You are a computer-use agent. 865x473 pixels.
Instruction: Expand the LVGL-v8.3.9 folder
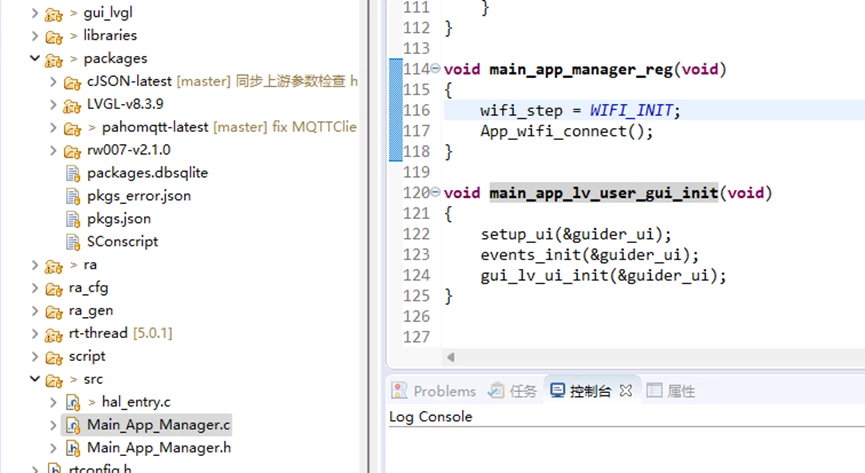pos(53,104)
